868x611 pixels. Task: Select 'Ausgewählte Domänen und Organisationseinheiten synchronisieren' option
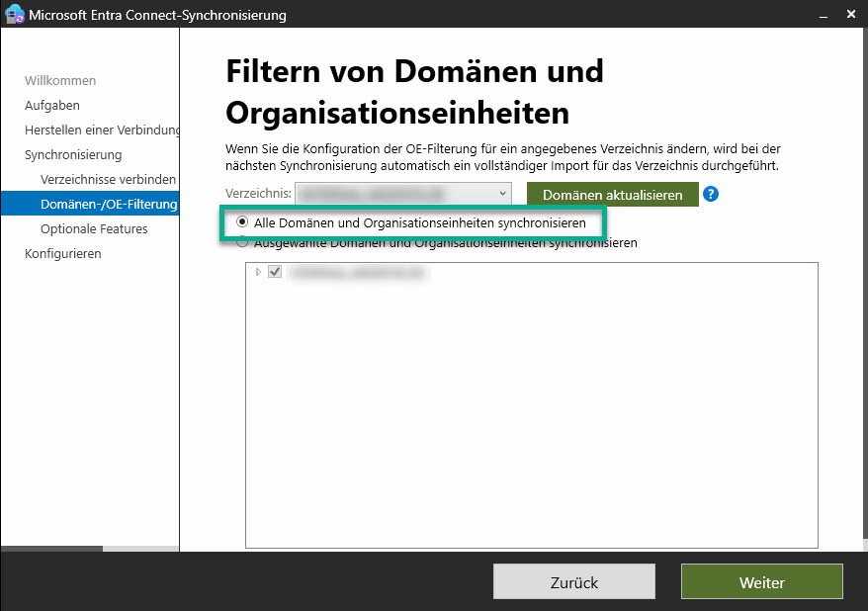pyautogui.click(x=243, y=242)
